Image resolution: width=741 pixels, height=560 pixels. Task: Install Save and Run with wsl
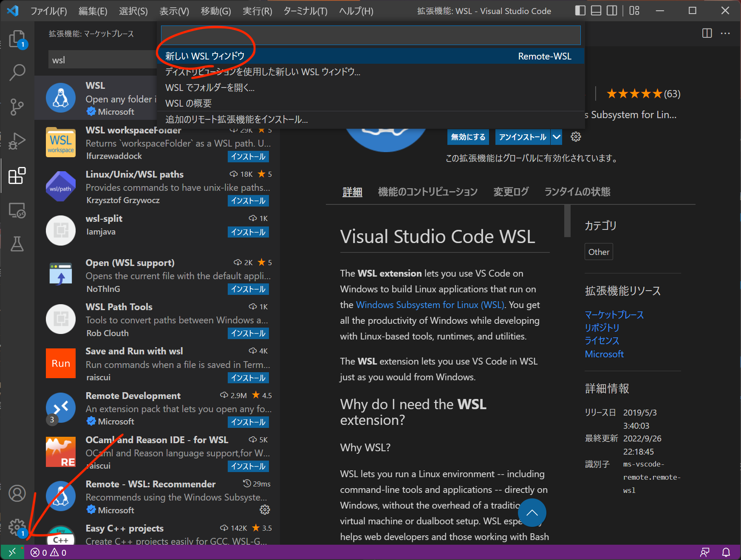click(x=248, y=378)
